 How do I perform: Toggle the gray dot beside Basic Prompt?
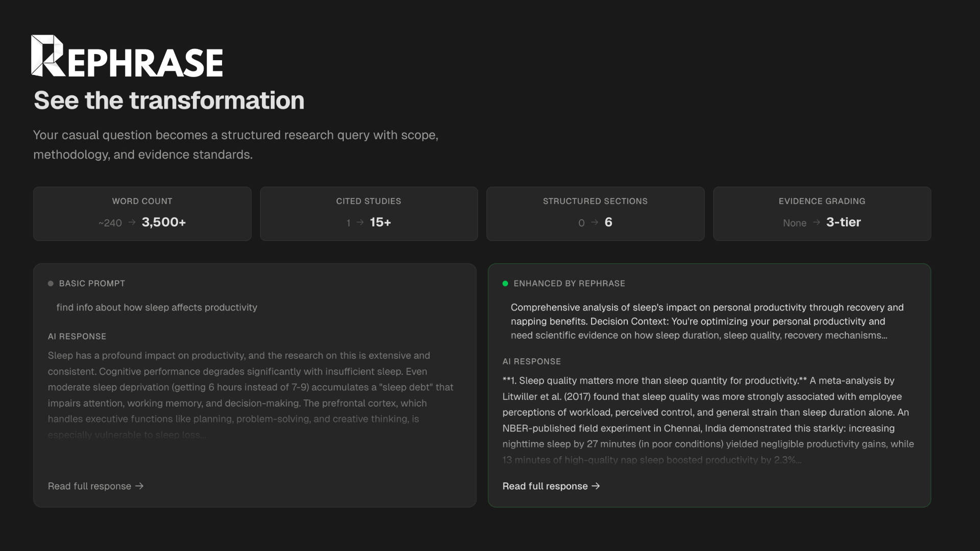(50, 283)
